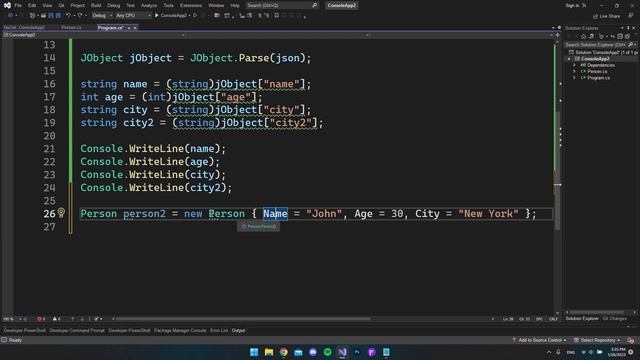This screenshot has width=640, height=360.
Task: Open the Project menu
Action: click(78, 6)
